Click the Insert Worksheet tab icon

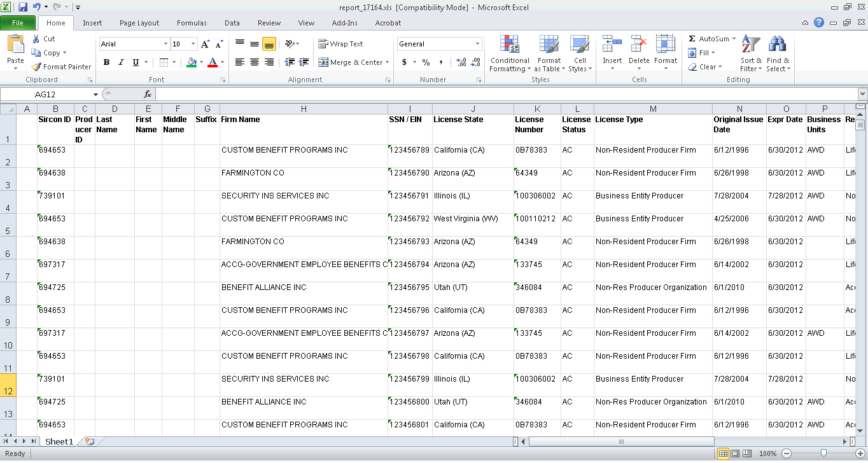90,441
